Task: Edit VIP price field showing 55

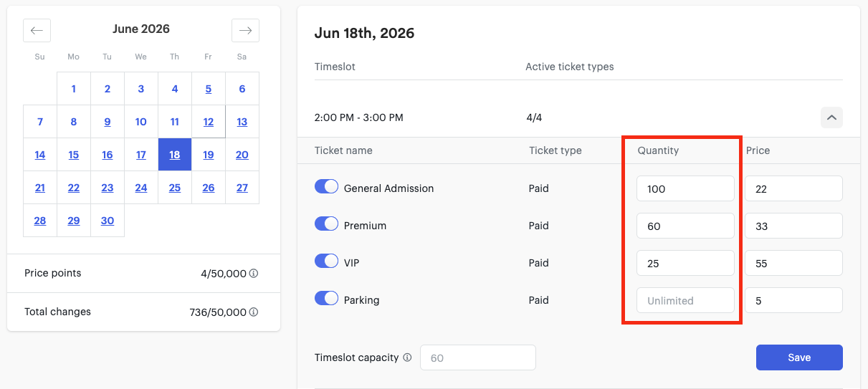Action: (793, 263)
